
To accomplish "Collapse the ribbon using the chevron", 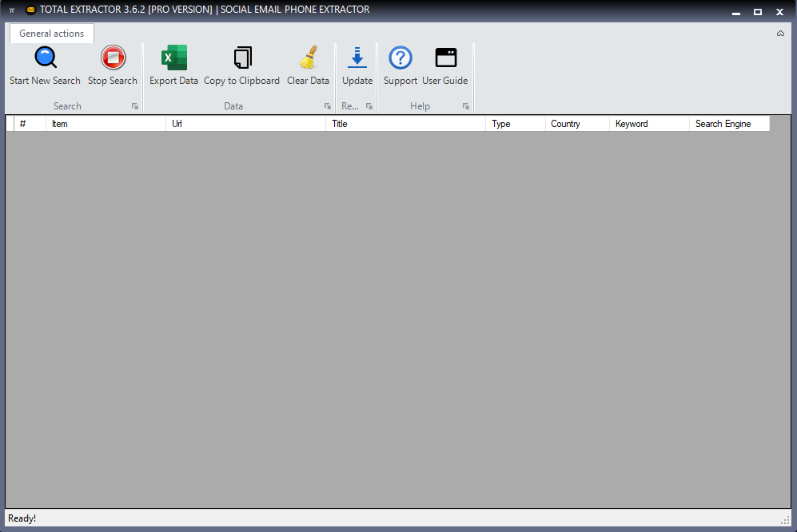I will tap(780, 34).
